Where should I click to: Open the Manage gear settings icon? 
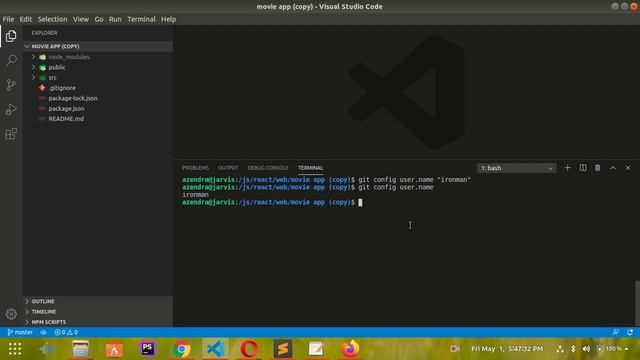[11, 313]
